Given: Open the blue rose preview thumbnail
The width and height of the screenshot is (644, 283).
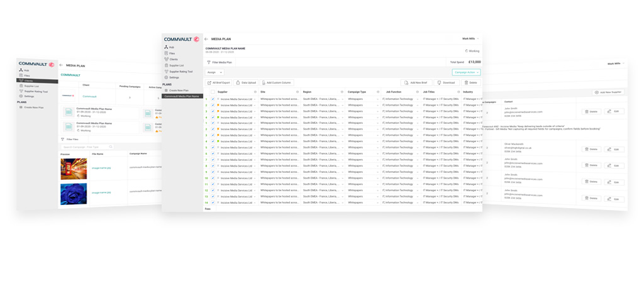Looking at the screenshot, I should coord(74,194).
